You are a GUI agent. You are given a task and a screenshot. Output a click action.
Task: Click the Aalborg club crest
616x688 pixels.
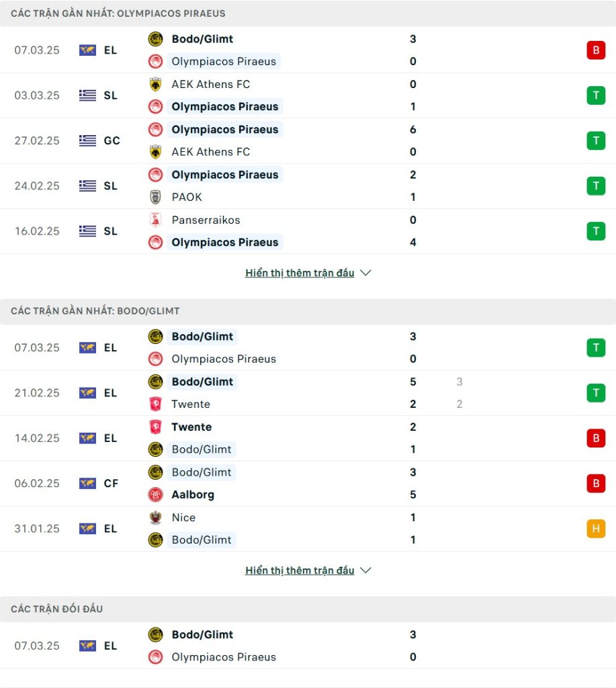coord(155,494)
